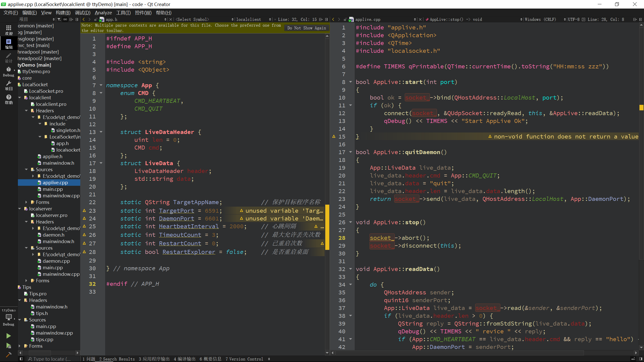Split the app.h editor view
The height and width of the screenshot is (362, 644).
point(321,19)
